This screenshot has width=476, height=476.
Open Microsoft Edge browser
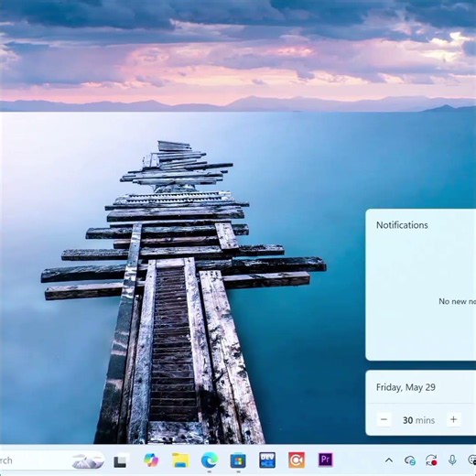pyautogui.click(x=210, y=460)
